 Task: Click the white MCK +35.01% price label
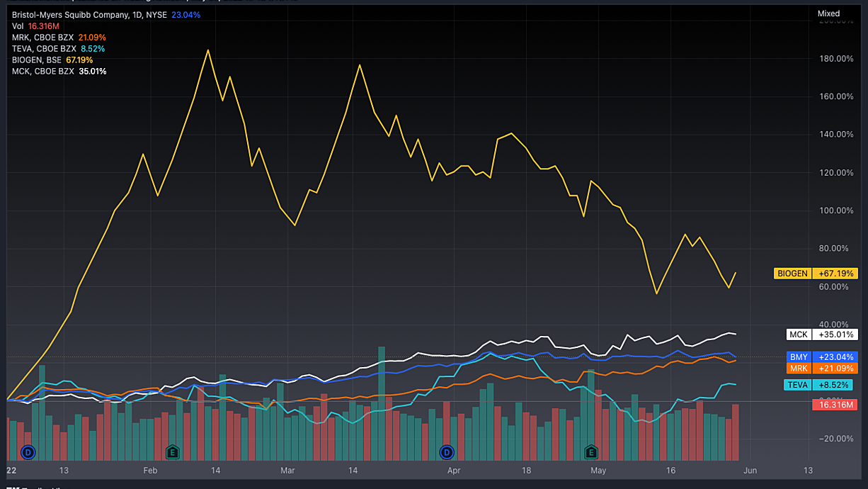(822, 335)
